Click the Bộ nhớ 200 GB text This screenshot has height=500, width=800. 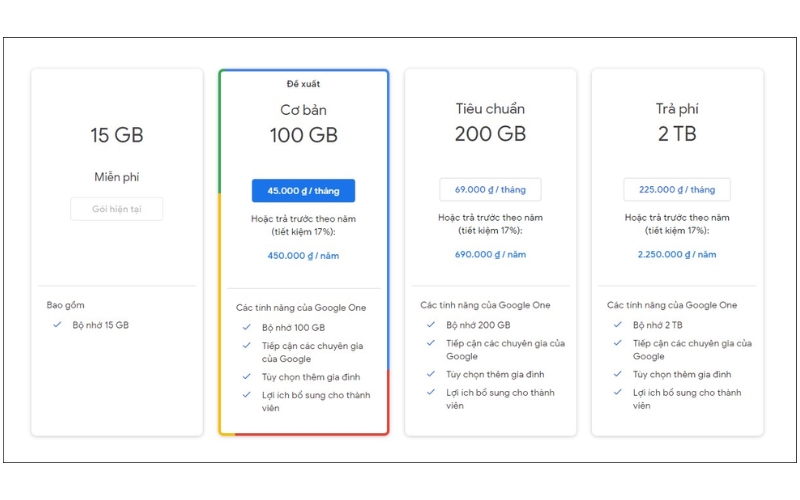478,325
